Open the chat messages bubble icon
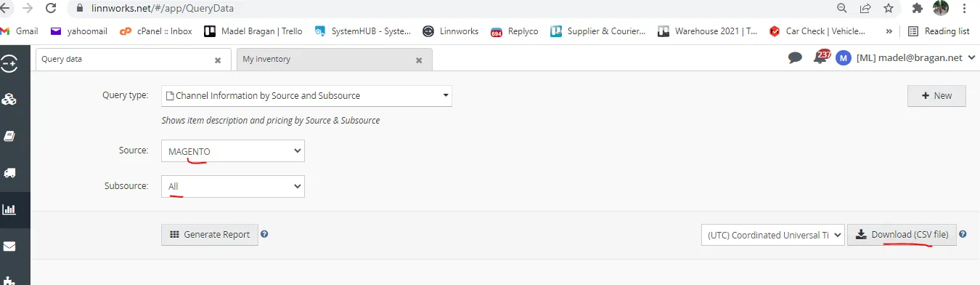This screenshot has height=285, width=980. click(795, 58)
